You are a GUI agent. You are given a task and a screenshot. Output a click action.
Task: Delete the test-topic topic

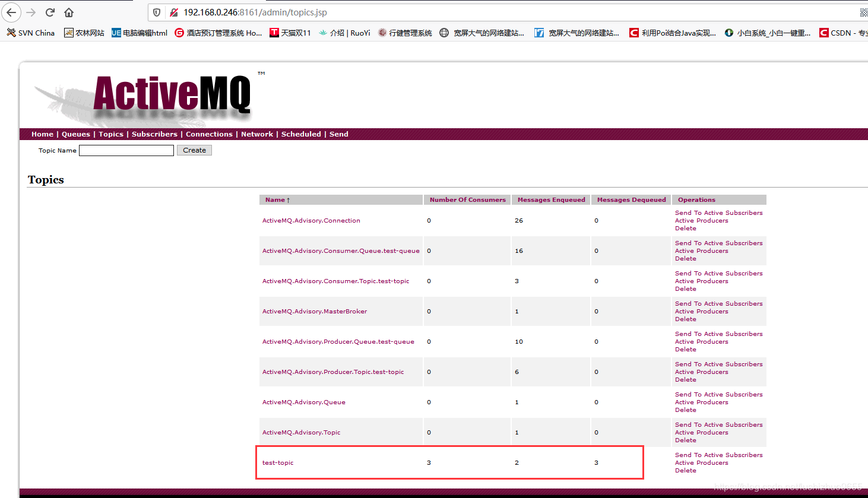(x=685, y=471)
